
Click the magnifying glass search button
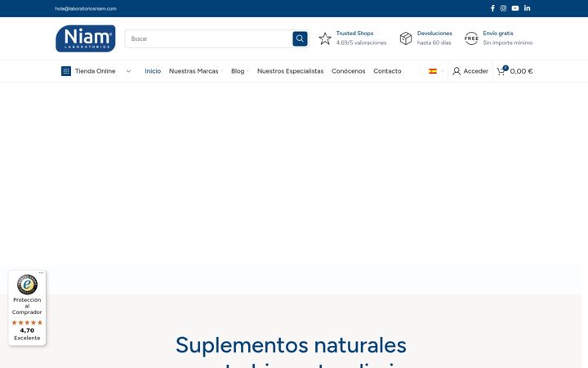[300, 38]
